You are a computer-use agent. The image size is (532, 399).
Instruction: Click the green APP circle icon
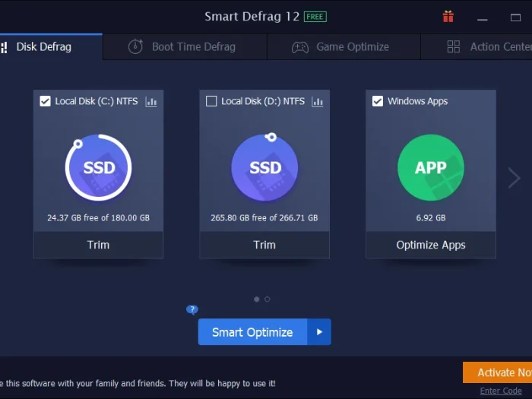(x=431, y=167)
